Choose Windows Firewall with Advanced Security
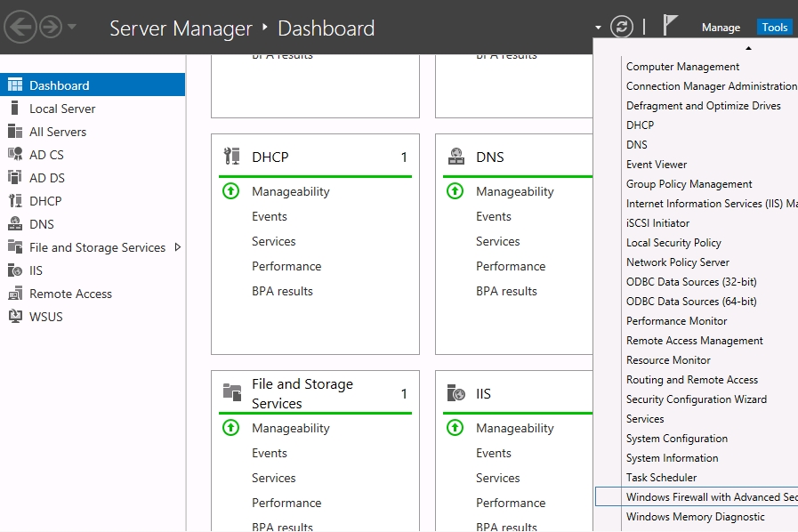Image resolution: width=798 pixels, height=532 pixels. click(x=703, y=497)
